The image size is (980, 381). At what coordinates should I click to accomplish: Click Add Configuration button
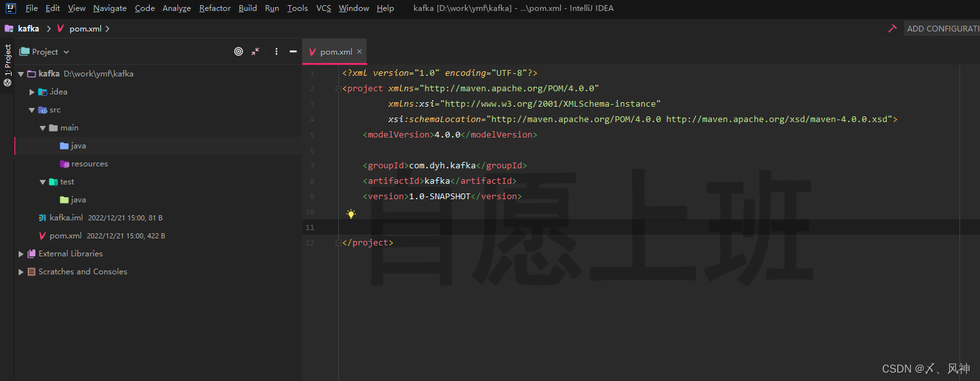pos(942,28)
